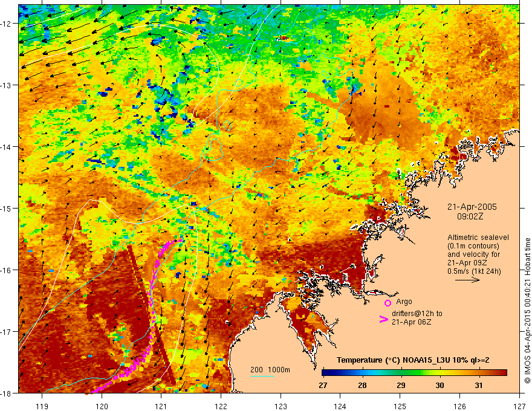532x411 pixels.
Task: Click the velocity scale reference arrow
Action: 467,280
